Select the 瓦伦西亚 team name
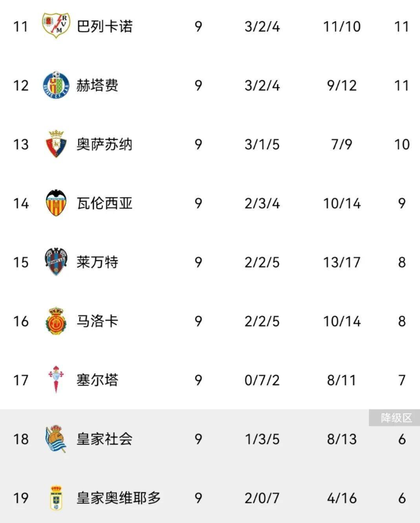Viewport: 420px width, 523px height. [x=105, y=203]
